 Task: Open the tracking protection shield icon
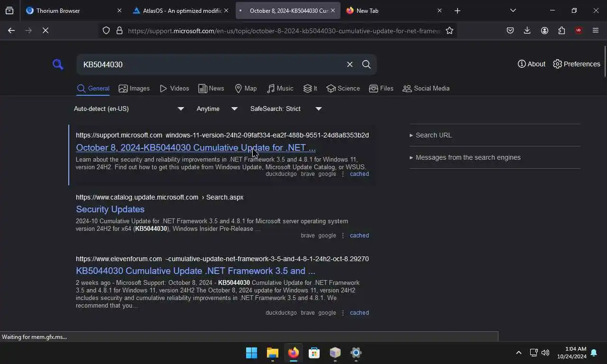[106, 30]
